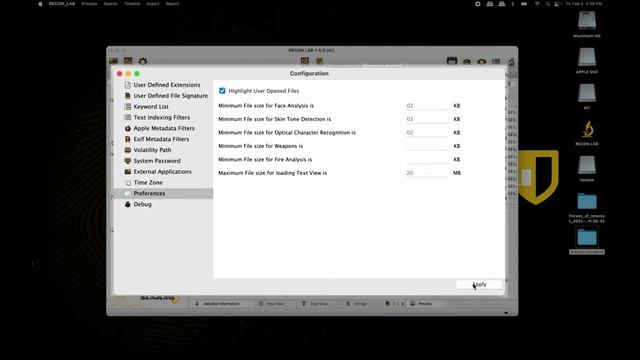Image resolution: width=640 pixels, height=360 pixels.
Task: Toggle Highlight User Opened Files checkbox
Action: click(x=222, y=91)
